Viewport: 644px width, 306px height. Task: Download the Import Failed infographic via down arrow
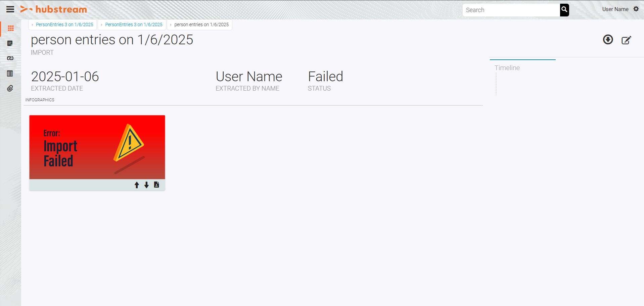[146, 185]
